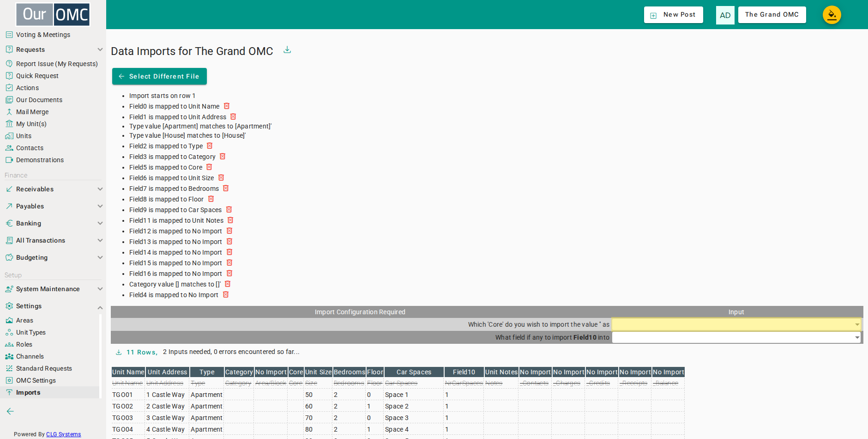Remove the Category value [] match entry
The height and width of the screenshot is (439, 868).
click(x=228, y=284)
